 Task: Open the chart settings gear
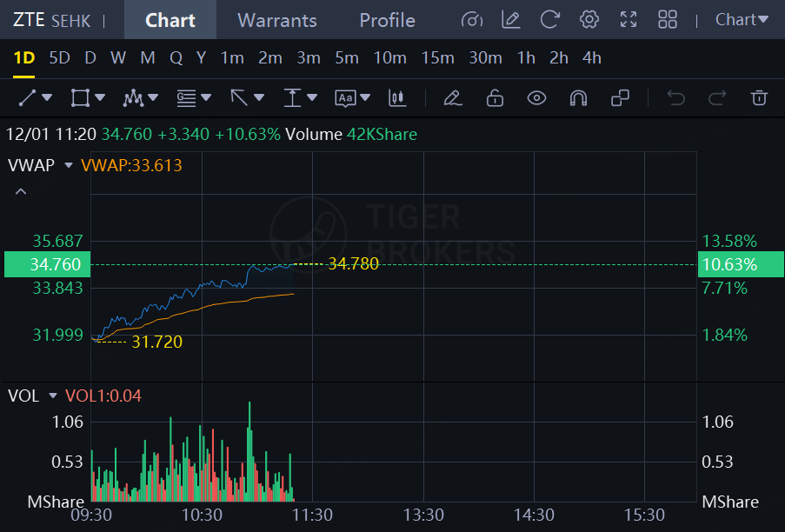click(589, 19)
